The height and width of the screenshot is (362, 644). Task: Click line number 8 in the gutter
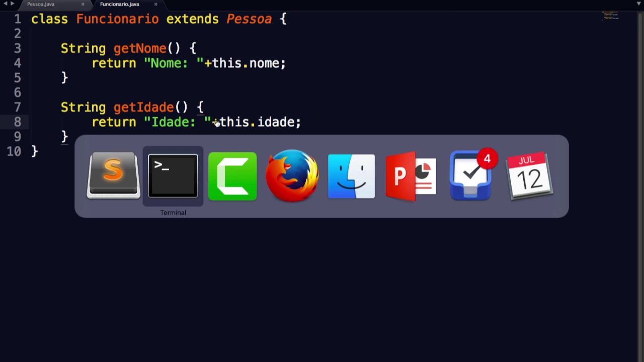[18, 122]
